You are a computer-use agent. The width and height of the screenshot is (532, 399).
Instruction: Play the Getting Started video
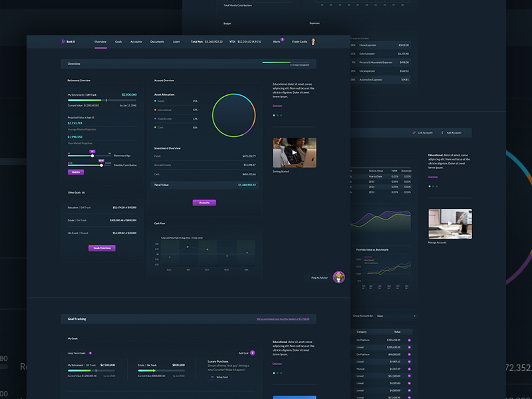[293, 152]
